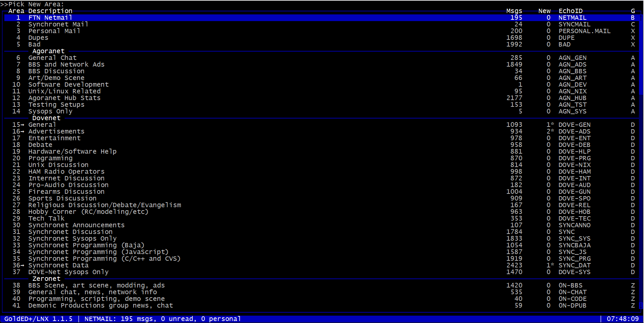This screenshot has width=644, height=323.
Task: Open Synchronet Programming (C/C++ and CVS)
Action: [322, 259]
